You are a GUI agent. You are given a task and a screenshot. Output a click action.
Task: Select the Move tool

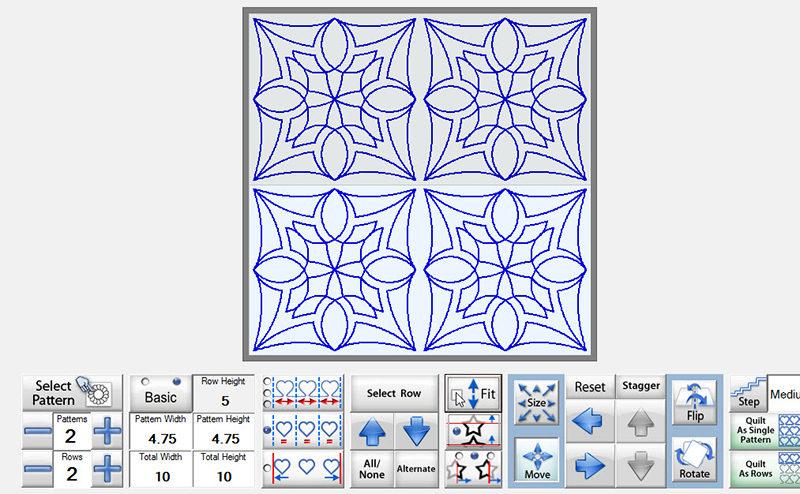pyautogui.click(x=537, y=461)
